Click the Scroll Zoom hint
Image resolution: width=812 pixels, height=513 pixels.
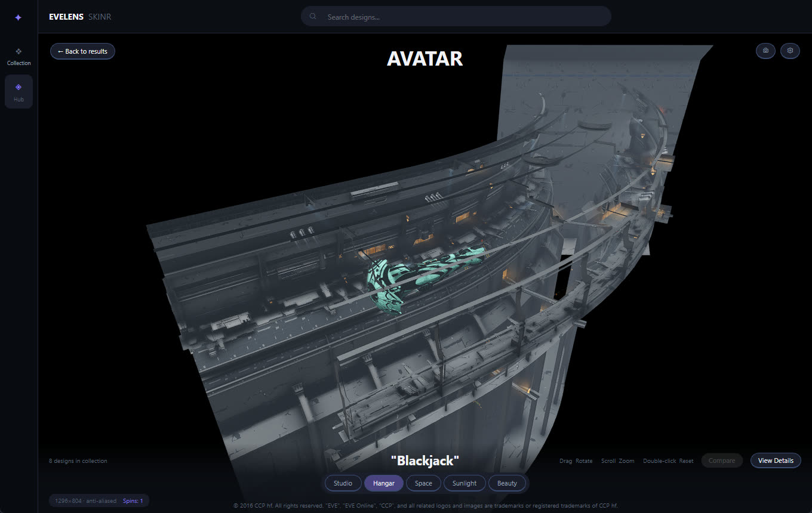[617, 461]
